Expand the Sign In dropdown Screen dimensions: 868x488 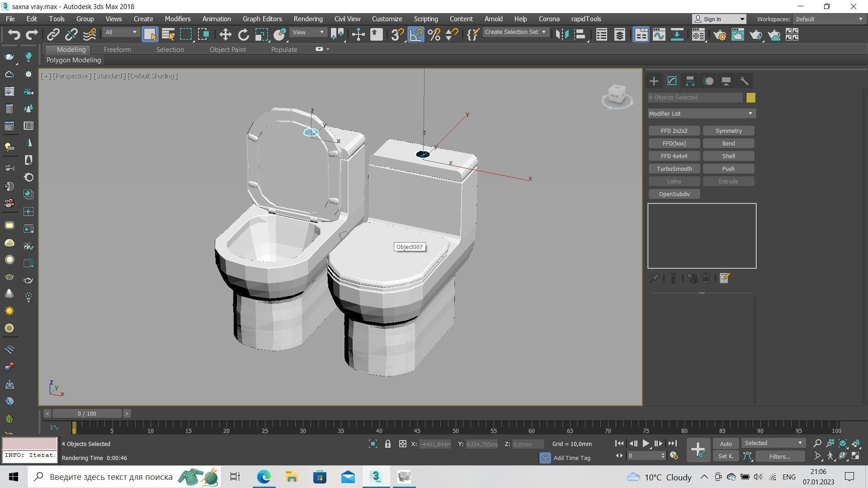pos(742,19)
